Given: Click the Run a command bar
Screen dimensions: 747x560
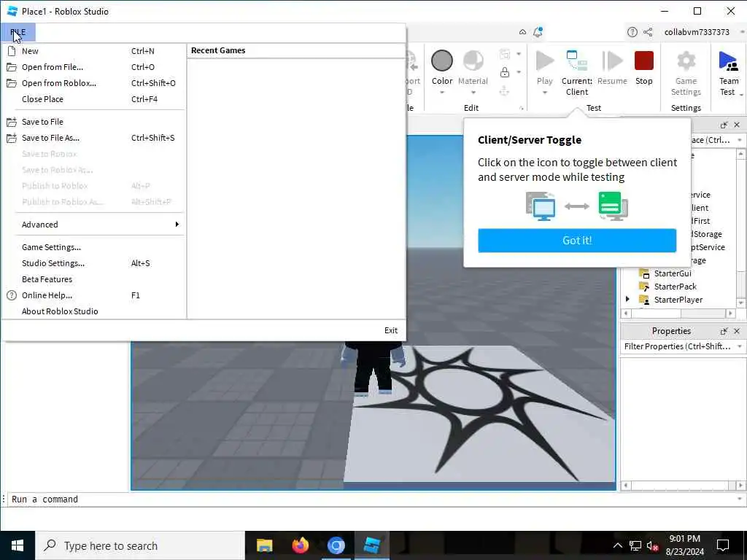Looking at the screenshot, I should coord(371,499).
